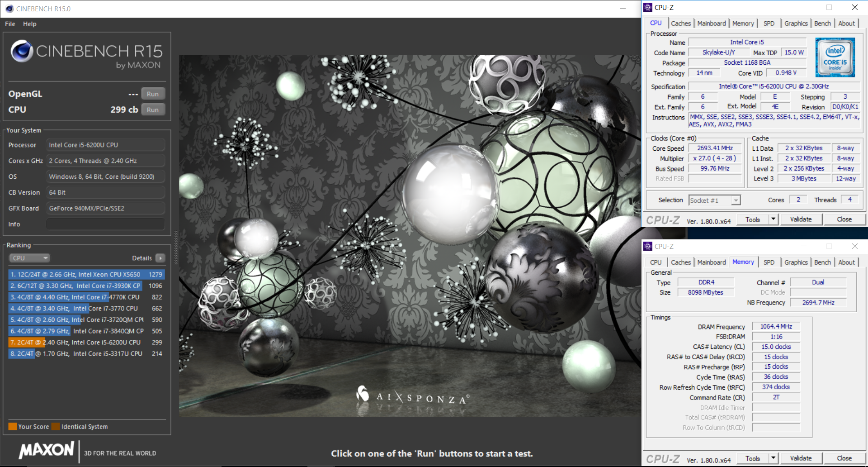Select ranking row Core i5-3317U

point(86,353)
